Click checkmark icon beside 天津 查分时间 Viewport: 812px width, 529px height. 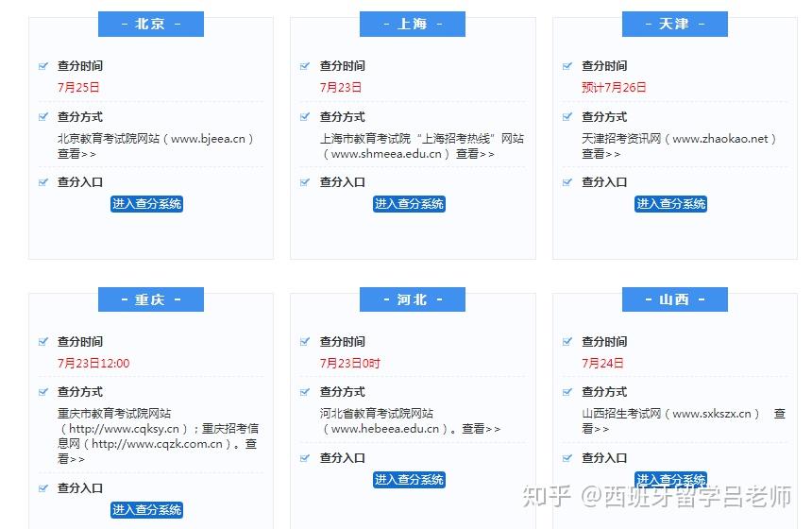(x=567, y=66)
